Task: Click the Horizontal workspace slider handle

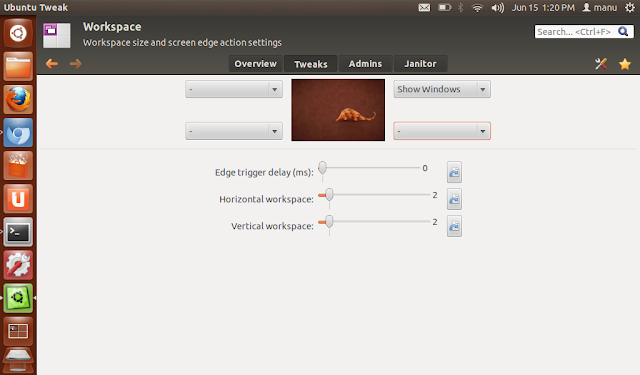Action: click(329, 195)
